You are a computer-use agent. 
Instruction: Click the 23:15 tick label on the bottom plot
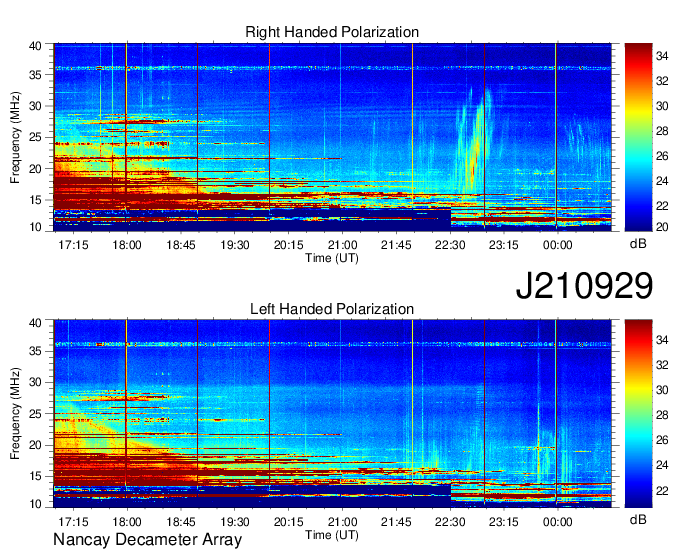503,522
